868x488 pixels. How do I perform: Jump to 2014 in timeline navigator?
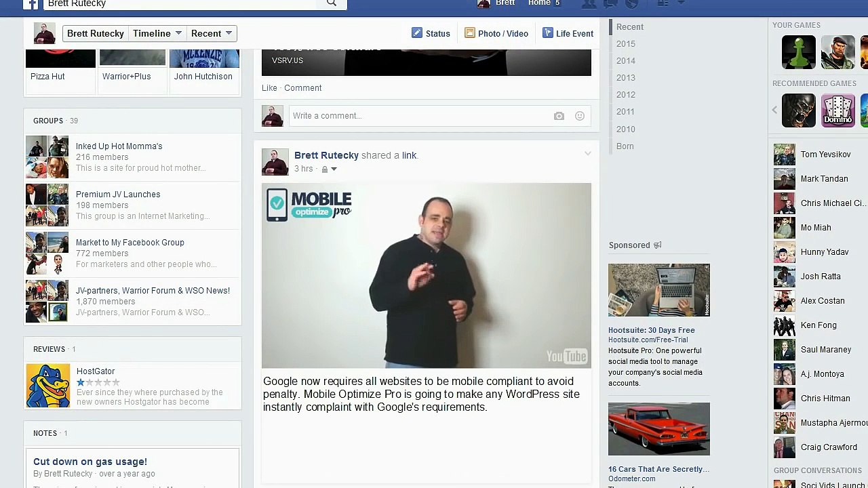[626, 61]
